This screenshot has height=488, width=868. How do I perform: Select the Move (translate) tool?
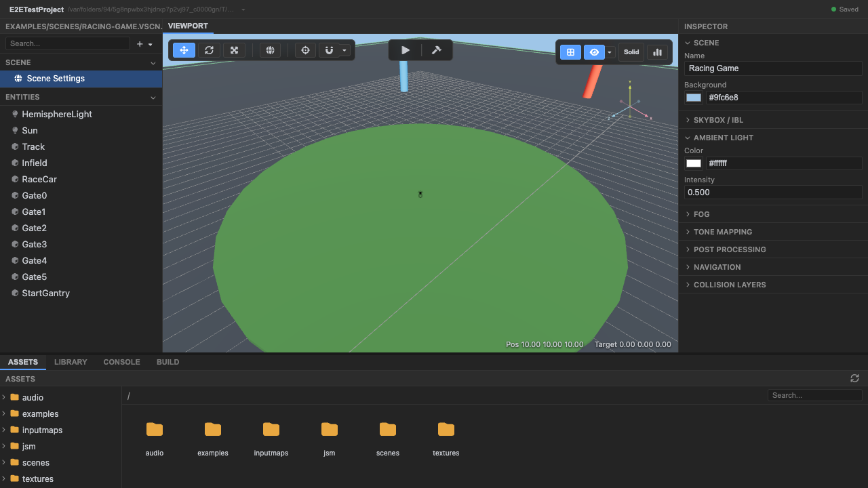click(184, 50)
